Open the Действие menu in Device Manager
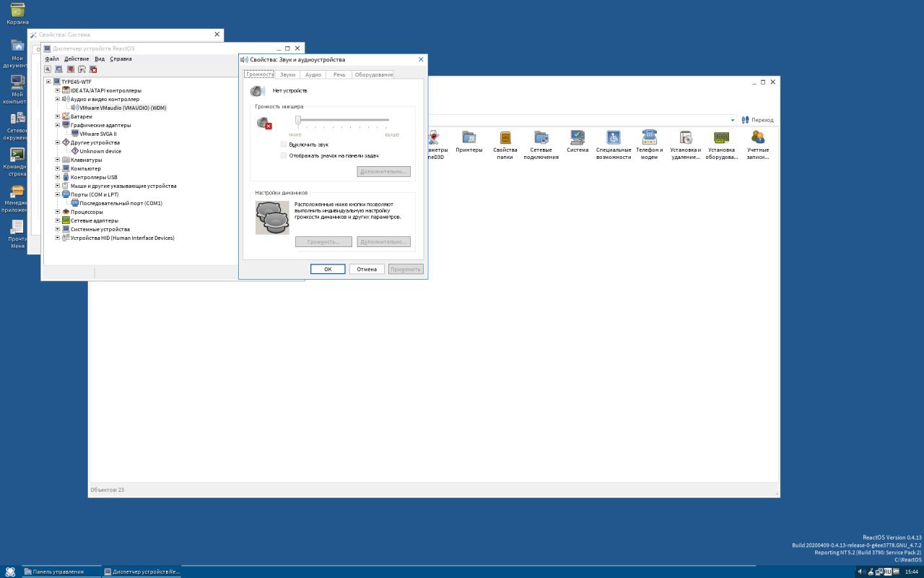This screenshot has height=578, width=924. tap(77, 59)
